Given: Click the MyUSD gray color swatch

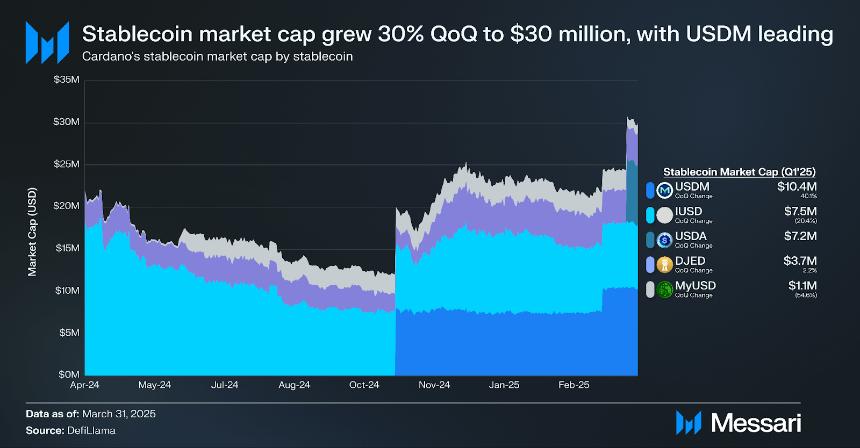Looking at the screenshot, I should [x=651, y=290].
